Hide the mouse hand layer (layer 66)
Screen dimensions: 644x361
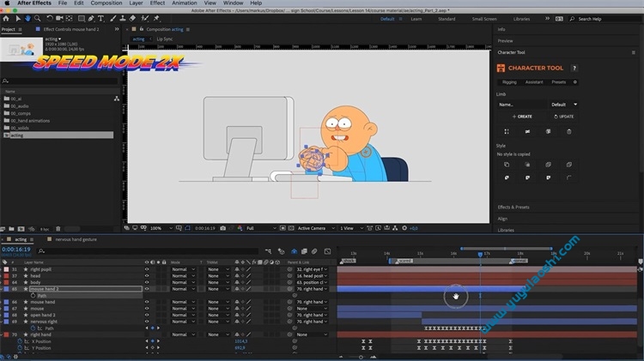[x=147, y=302]
